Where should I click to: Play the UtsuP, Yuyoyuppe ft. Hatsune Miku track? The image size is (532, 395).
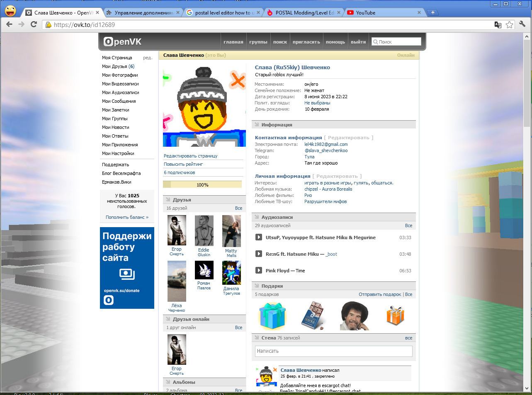pyautogui.click(x=258, y=237)
